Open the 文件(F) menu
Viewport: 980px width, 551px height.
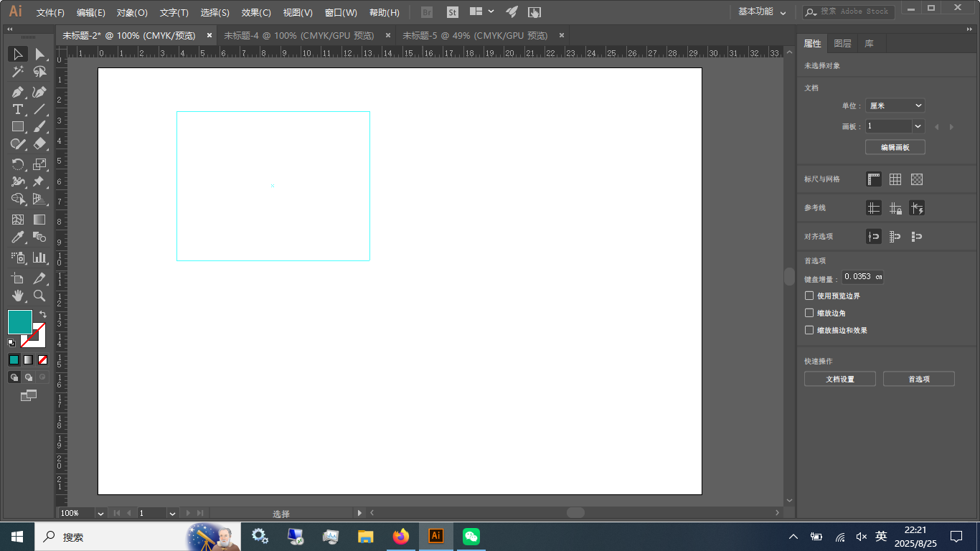50,13
